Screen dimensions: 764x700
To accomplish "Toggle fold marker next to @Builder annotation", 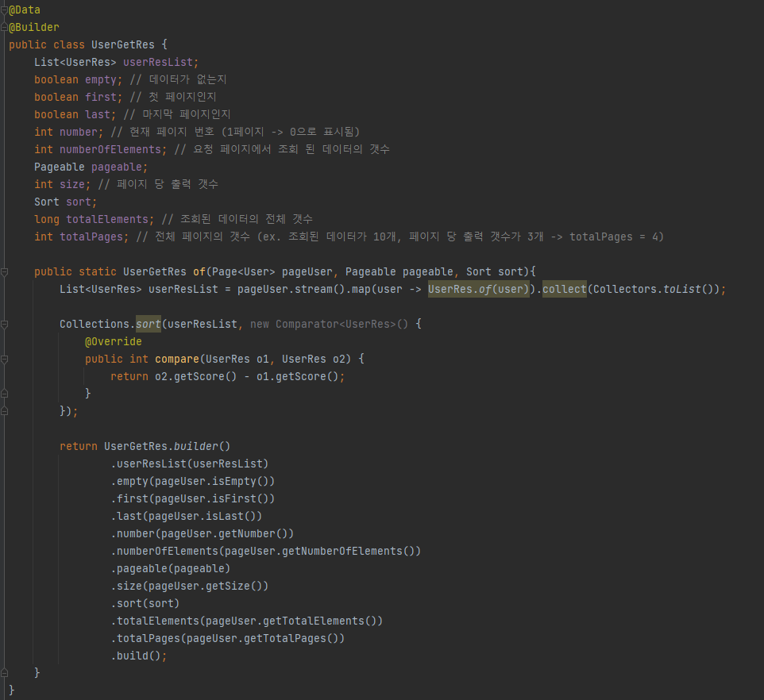I will 4,27.
